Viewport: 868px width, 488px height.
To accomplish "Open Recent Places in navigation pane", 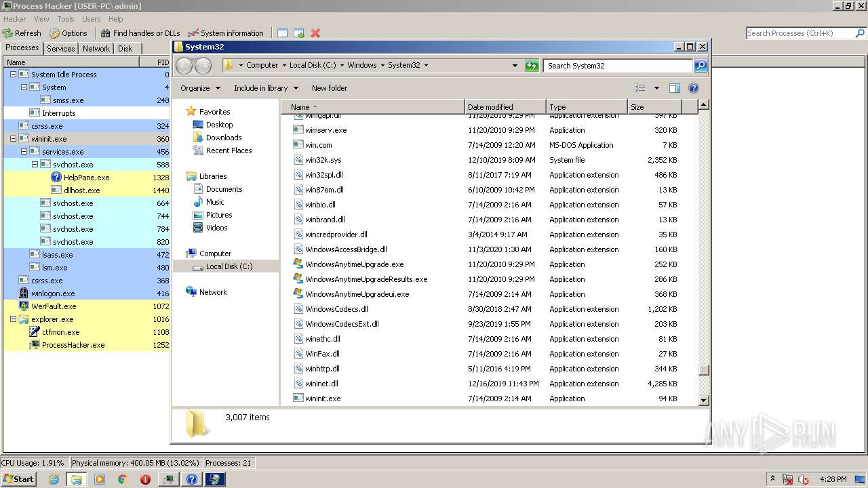I will [x=229, y=150].
